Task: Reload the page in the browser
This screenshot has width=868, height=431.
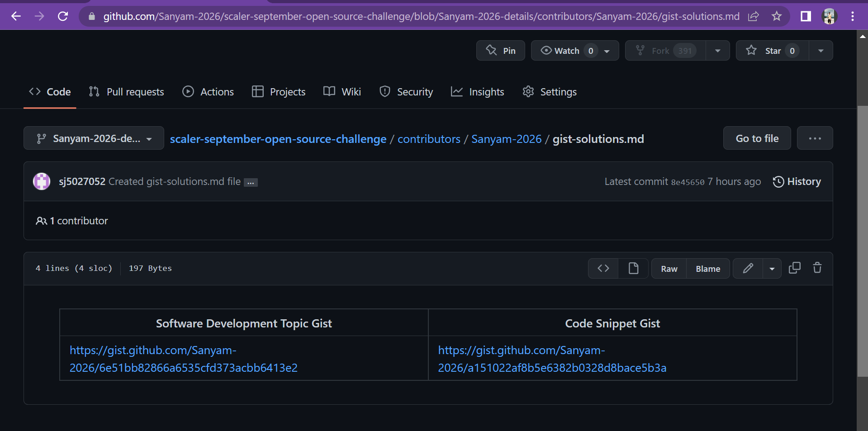Action: (x=63, y=16)
